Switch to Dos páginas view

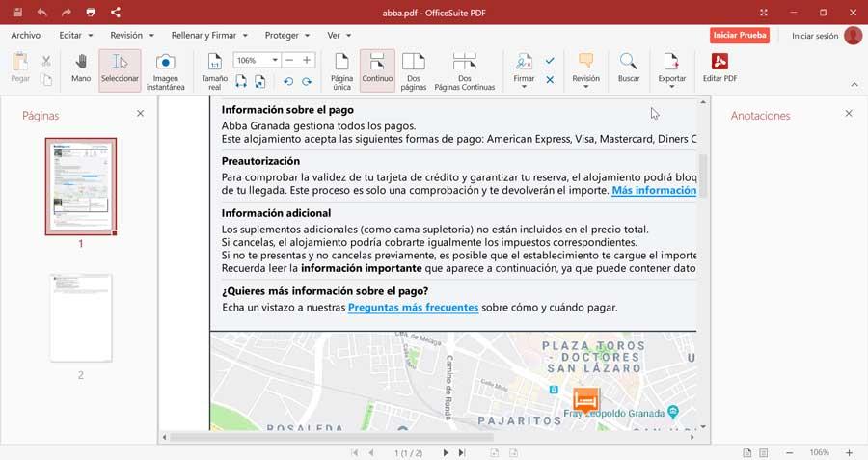(x=414, y=71)
